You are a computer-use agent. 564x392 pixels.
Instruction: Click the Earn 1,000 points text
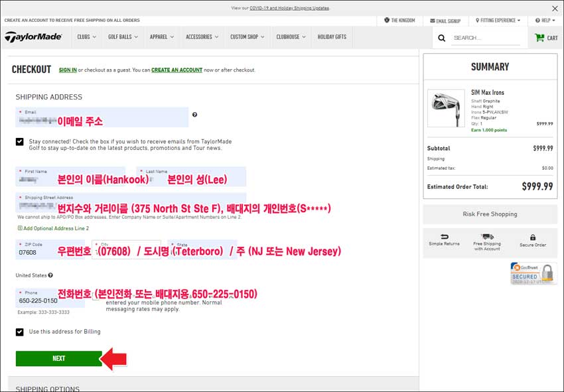[x=489, y=130]
